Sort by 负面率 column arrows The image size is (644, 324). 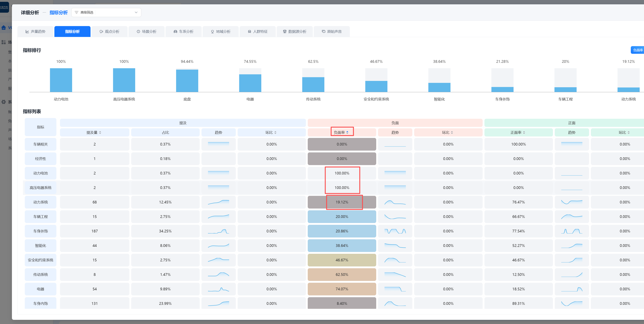(x=347, y=132)
